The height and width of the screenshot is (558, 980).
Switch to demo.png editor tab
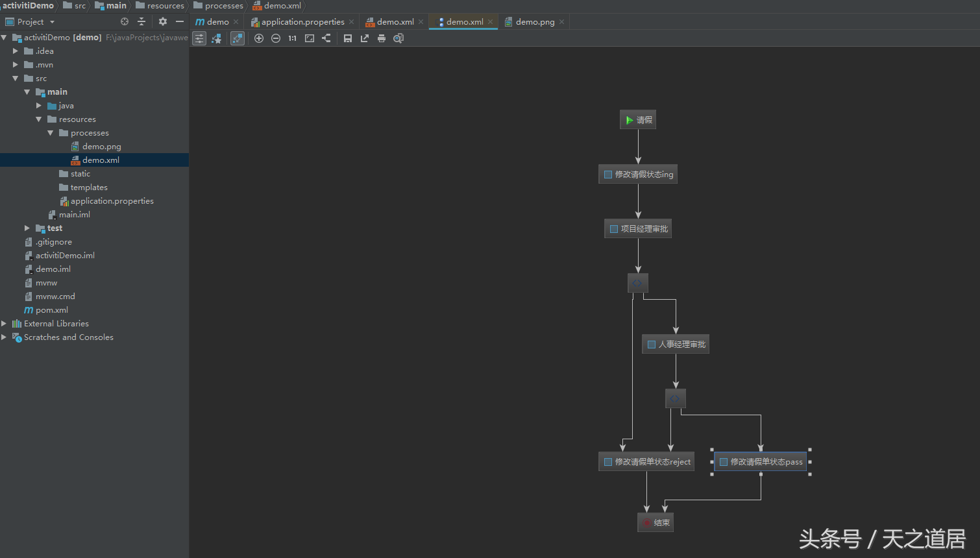point(535,22)
